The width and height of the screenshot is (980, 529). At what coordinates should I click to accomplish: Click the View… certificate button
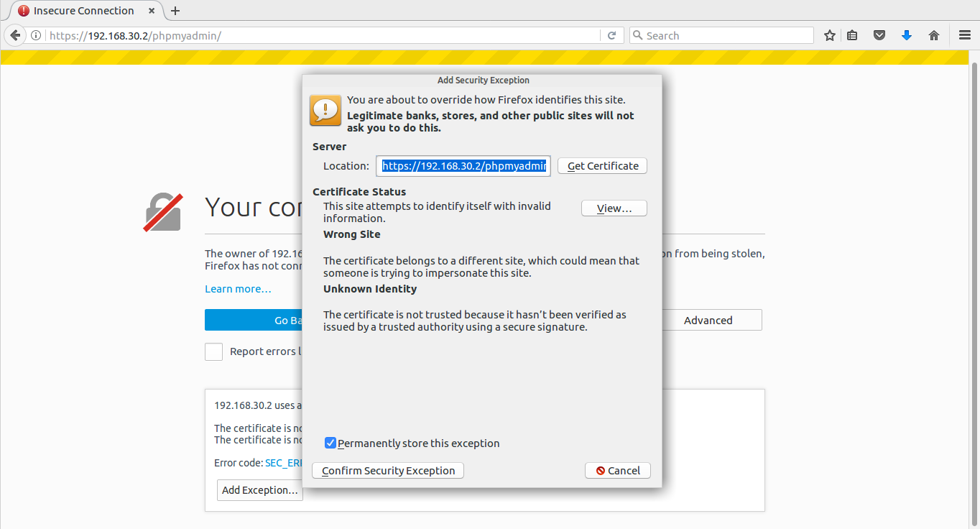[x=614, y=208]
